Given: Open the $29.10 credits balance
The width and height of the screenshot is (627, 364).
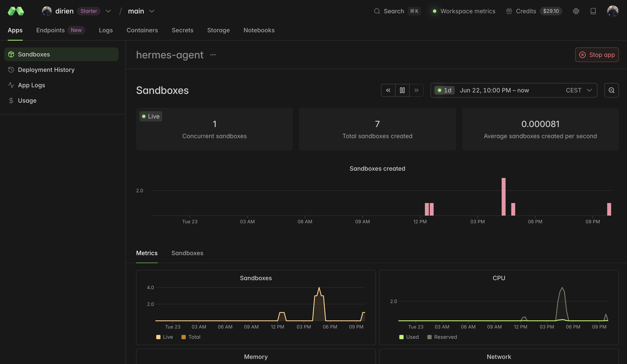Looking at the screenshot, I should pos(551,11).
